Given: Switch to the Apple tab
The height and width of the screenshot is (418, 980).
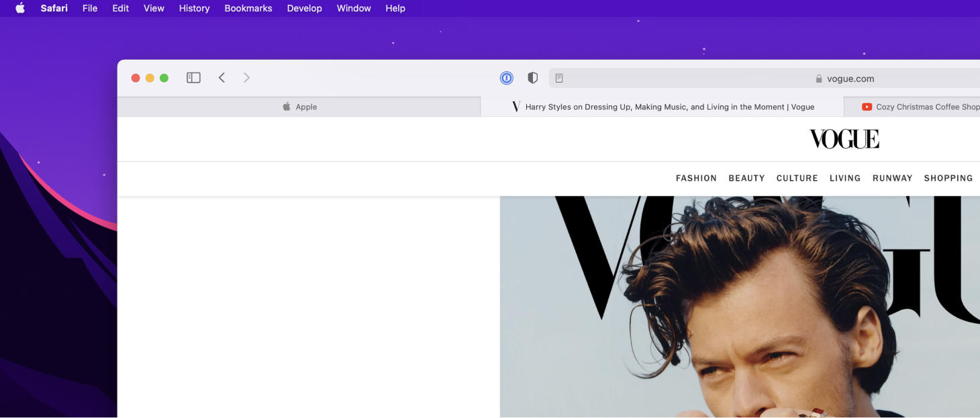Looking at the screenshot, I should (299, 107).
